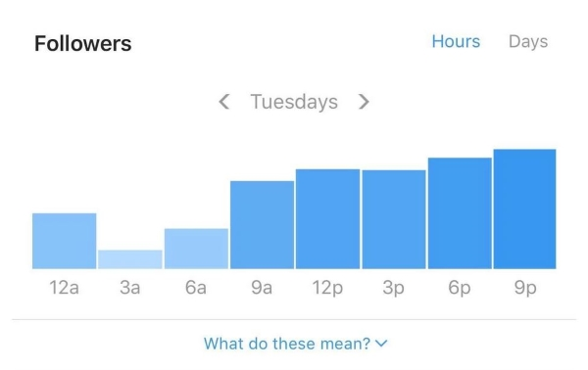Expand 'What do these mean?' explanation
588x370 pixels.
(x=287, y=344)
